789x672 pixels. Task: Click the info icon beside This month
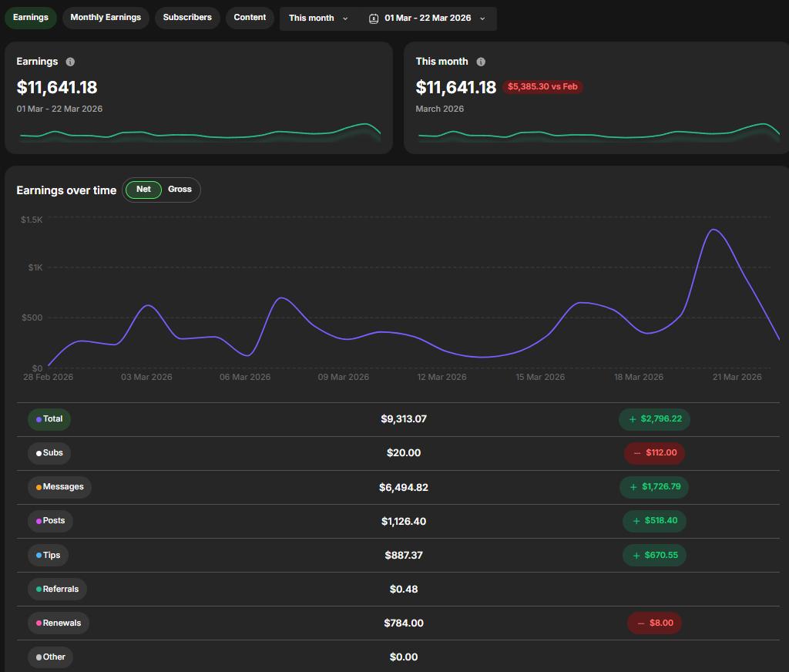point(481,62)
